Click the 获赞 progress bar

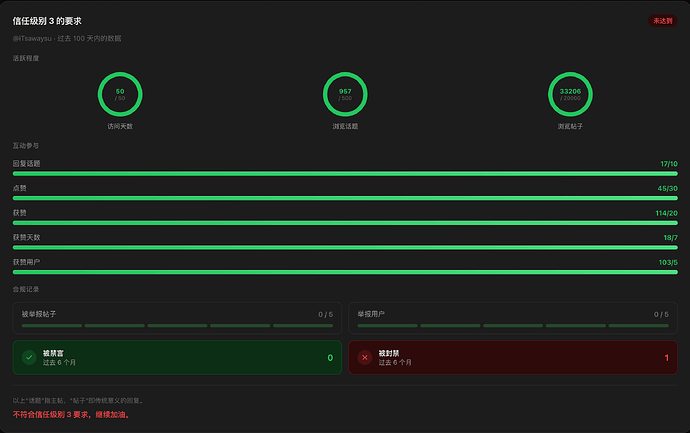[x=345, y=223]
